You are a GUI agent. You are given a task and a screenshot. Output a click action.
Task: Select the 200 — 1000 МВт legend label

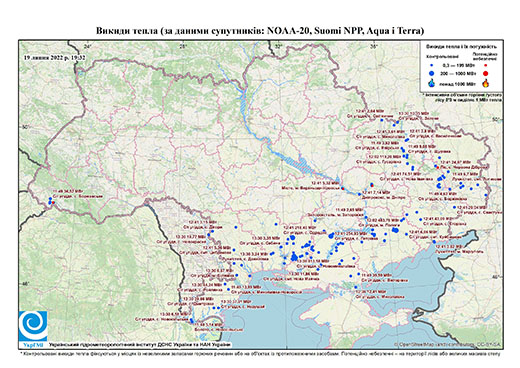point(459,73)
